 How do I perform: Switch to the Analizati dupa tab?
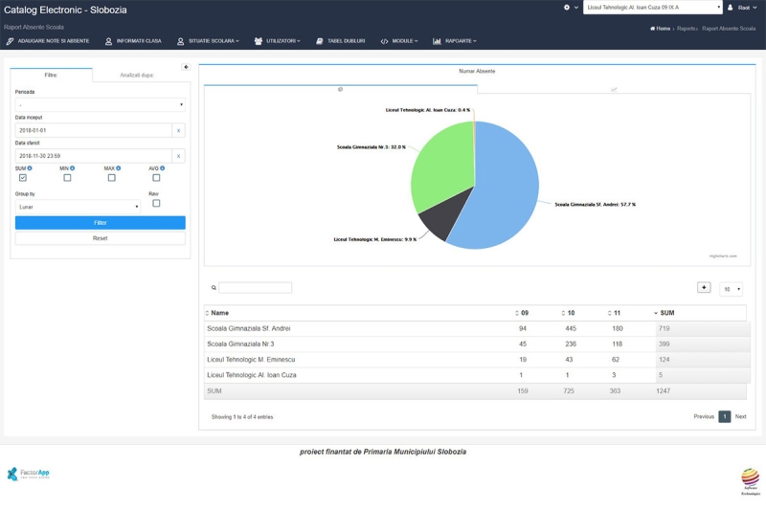coord(137,75)
